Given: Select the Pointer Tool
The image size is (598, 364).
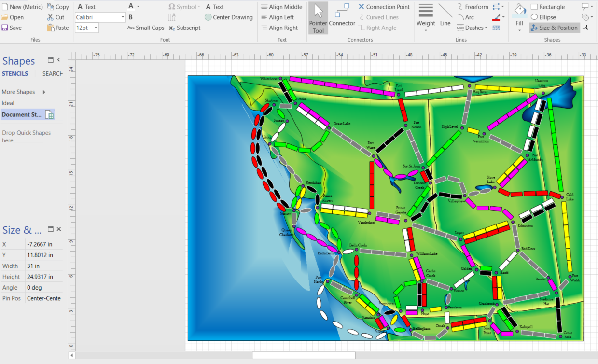Looking at the screenshot, I should tap(318, 18).
